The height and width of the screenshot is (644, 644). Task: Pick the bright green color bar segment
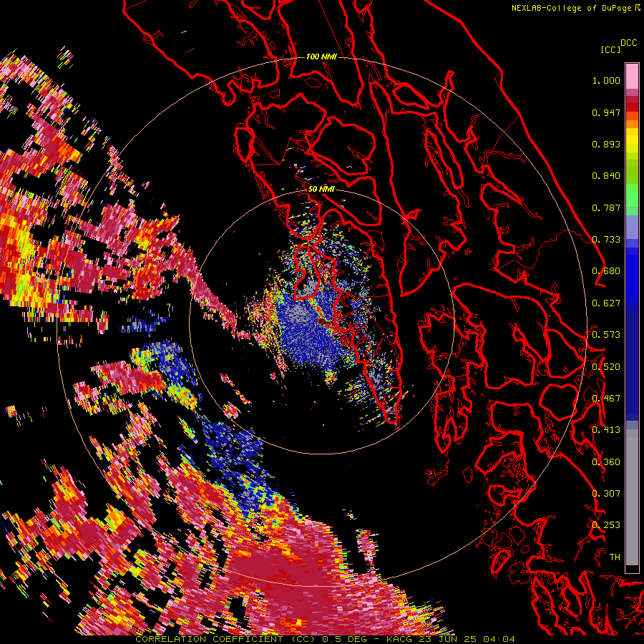click(632, 195)
